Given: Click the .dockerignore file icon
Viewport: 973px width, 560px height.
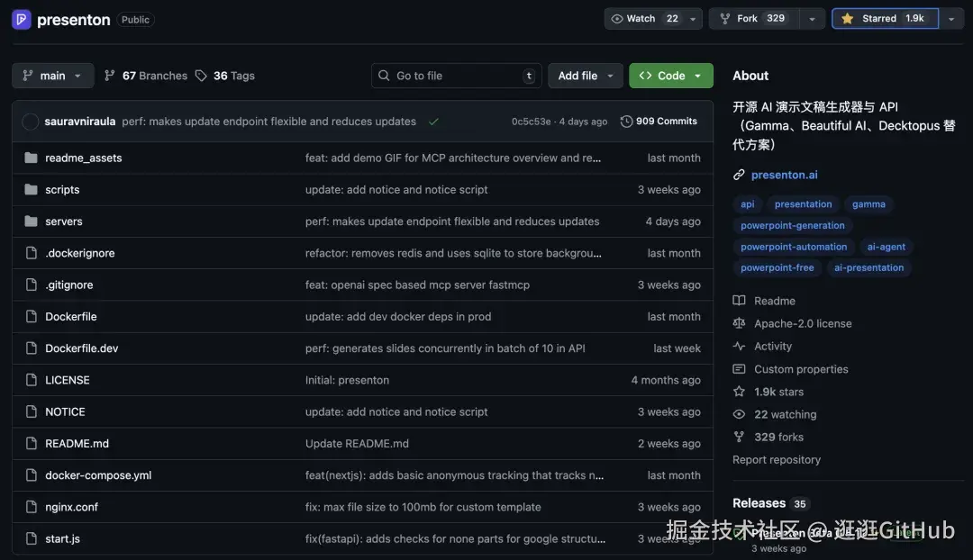Looking at the screenshot, I should [31, 253].
